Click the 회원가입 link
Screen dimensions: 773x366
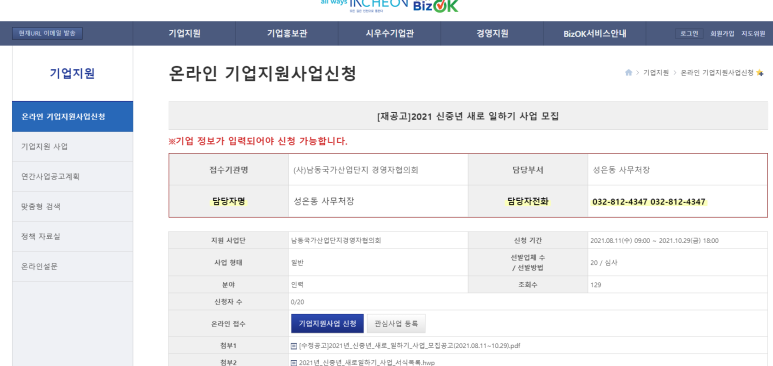722,34
